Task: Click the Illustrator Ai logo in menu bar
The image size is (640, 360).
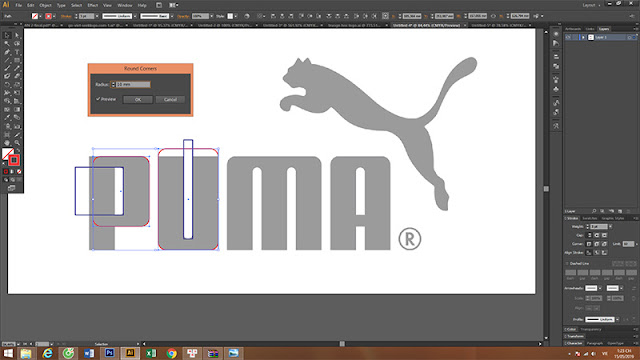Action: click(6, 5)
